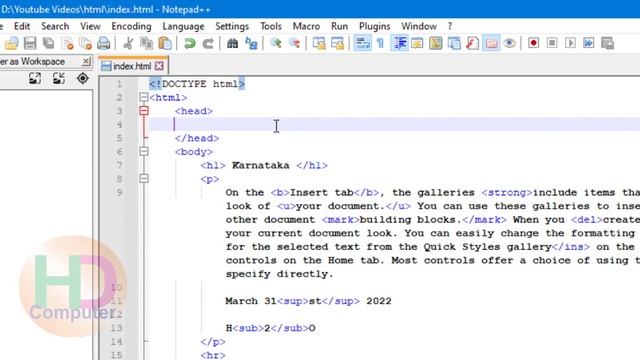Open the Plugins menu
The height and width of the screenshot is (360, 640).
(375, 26)
